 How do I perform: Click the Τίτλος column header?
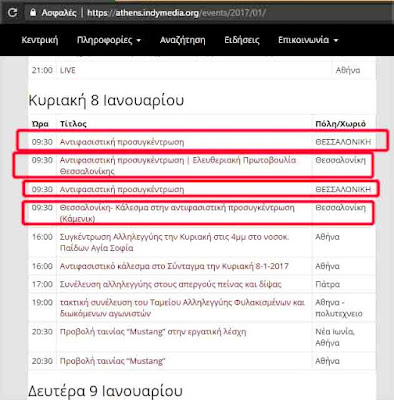click(73, 124)
